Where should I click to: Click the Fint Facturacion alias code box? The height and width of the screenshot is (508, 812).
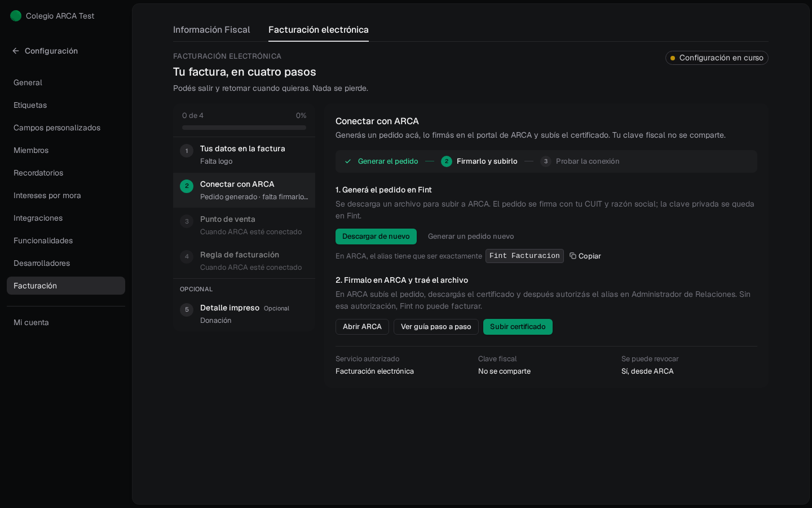click(524, 256)
